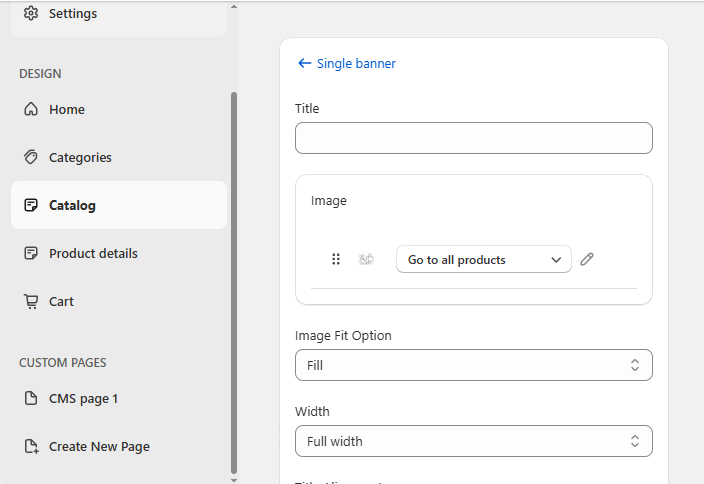704x484 pixels.
Task: Open CMS page 1
Action: point(119,398)
